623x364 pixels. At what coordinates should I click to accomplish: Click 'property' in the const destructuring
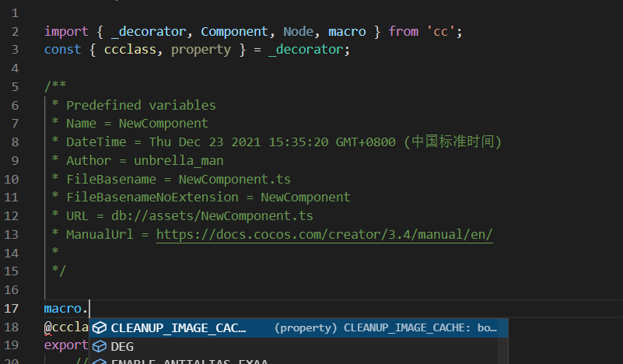coord(201,49)
